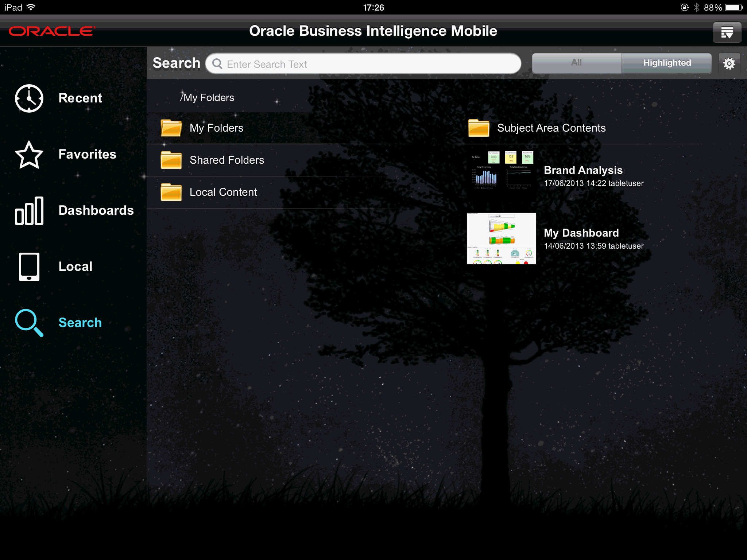The height and width of the screenshot is (560, 747).
Task: Open the Recent clock icon
Action: point(29,98)
